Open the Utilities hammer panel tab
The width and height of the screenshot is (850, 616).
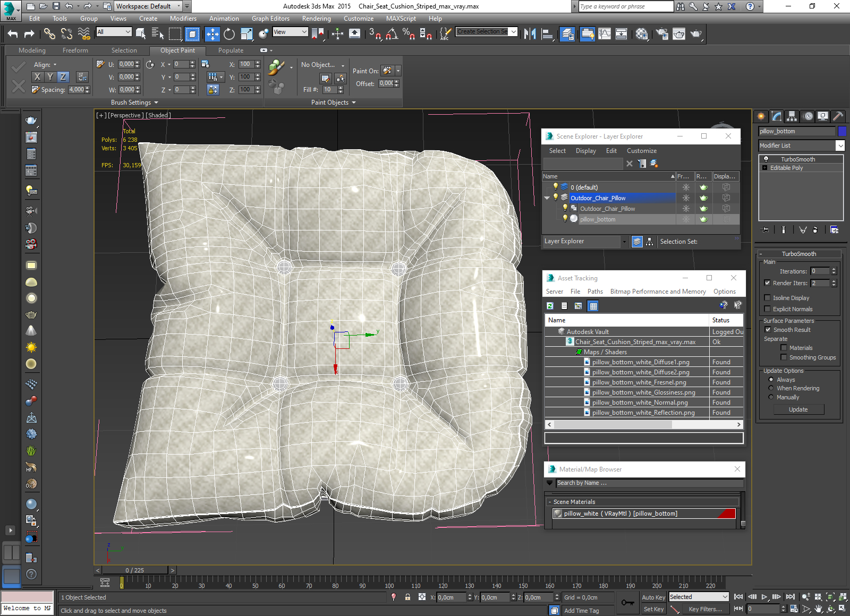[838, 116]
